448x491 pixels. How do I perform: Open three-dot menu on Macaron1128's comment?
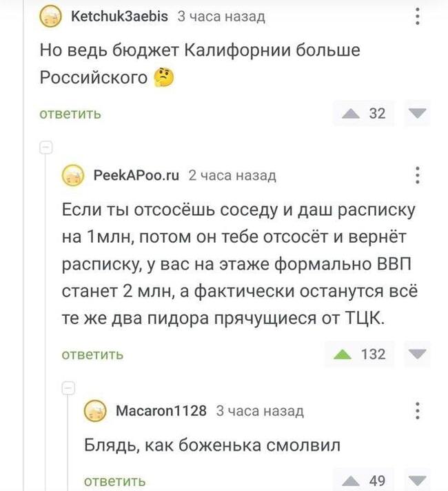coord(418,411)
